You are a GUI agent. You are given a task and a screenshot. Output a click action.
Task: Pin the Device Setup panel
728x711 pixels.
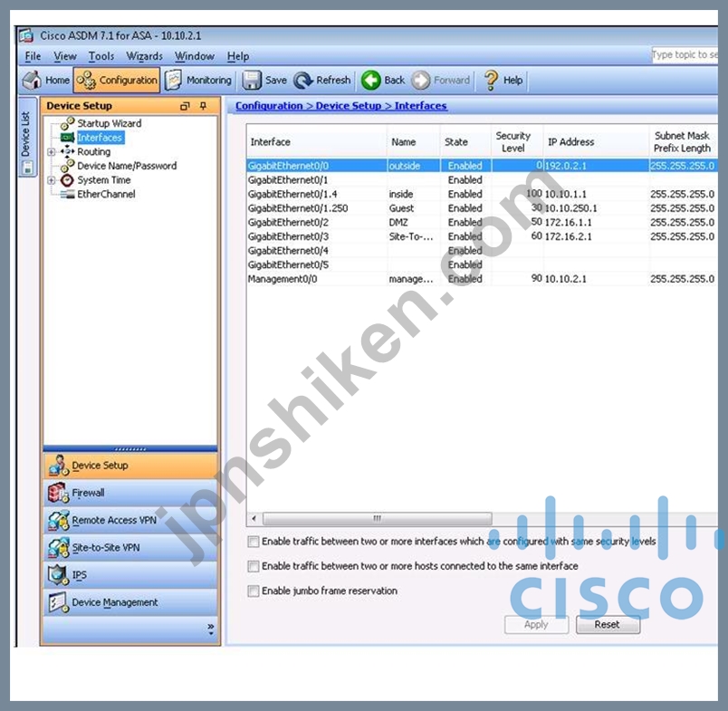(203, 106)
